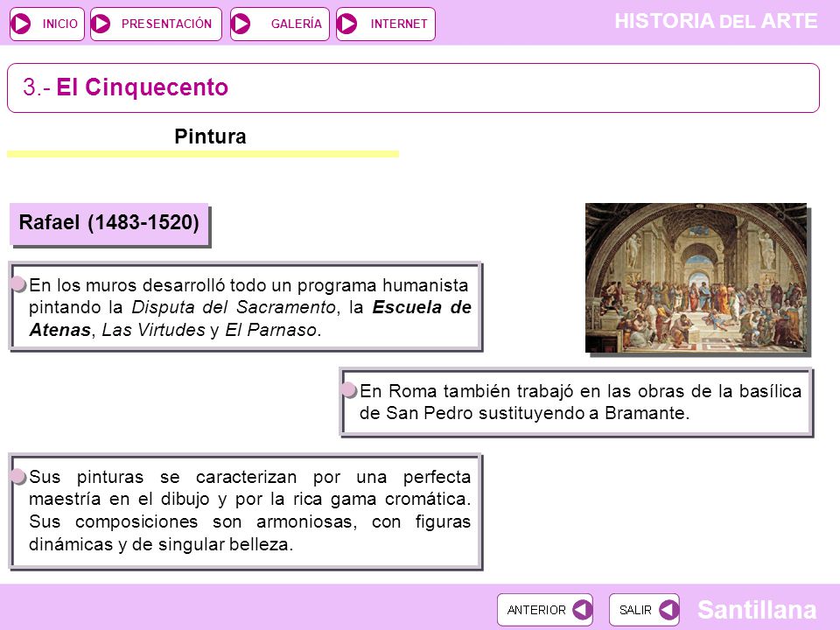This screenshot has height=630, width=840.
Task: Click the text 'dinámicas y de singular belleza.'
Action: 161,544
